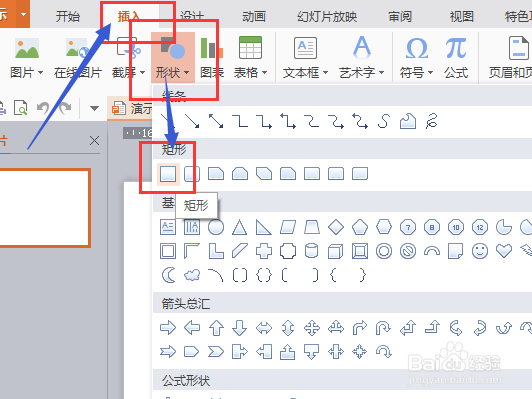Insert the chevron arrow shape
This screenshot has height=399, width=532.
(216, 352)
